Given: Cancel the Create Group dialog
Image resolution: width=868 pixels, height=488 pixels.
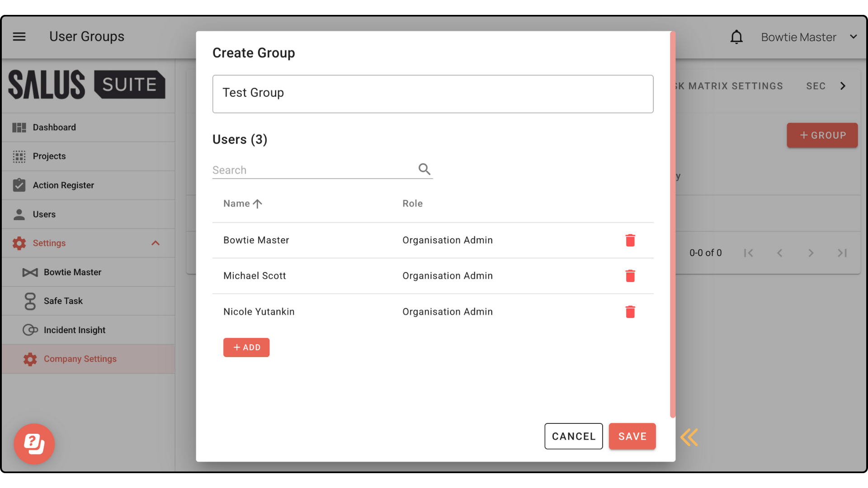Looking at the screenshot, I should point(573,436).
